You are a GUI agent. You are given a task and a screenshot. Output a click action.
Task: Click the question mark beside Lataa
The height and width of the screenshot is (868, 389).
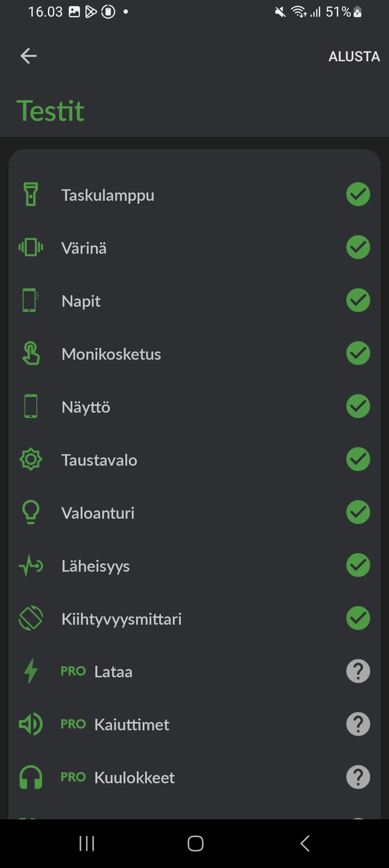[358, 671]
